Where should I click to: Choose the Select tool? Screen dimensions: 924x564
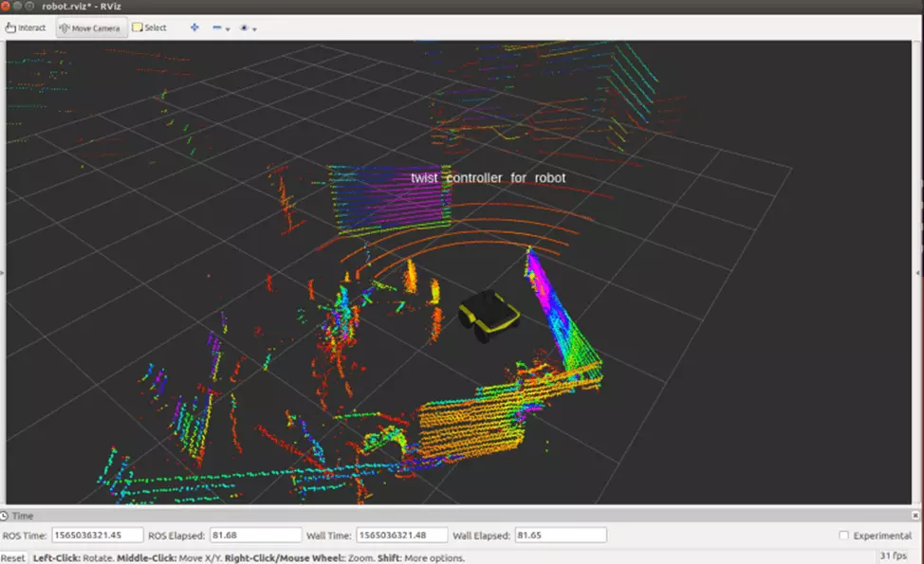[x=150, y=27]
